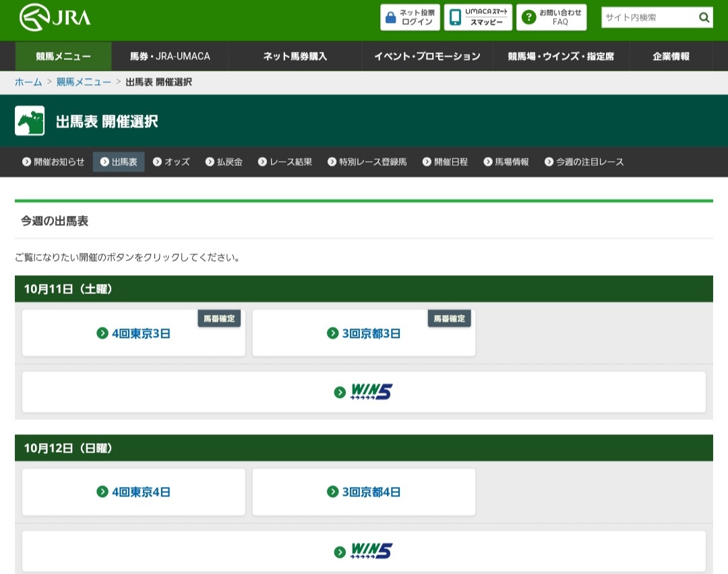Go to オッズ sub-navigation item
This screenshot has width=728, height=574.
click(x=171, y=162)
